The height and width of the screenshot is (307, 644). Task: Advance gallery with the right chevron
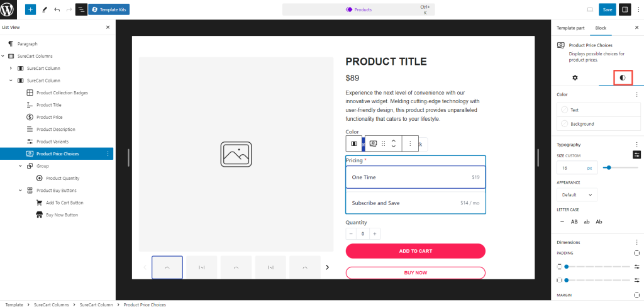(327, 267)
